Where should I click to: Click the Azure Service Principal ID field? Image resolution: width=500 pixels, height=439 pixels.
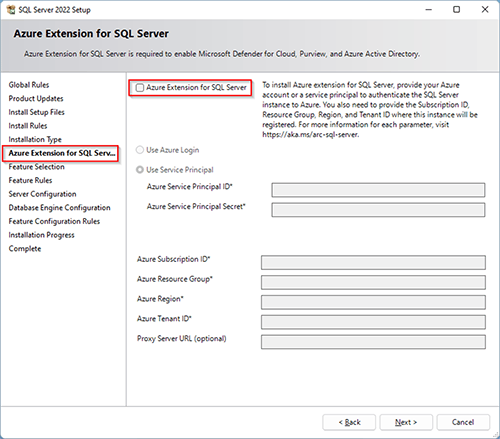(378, 190)
